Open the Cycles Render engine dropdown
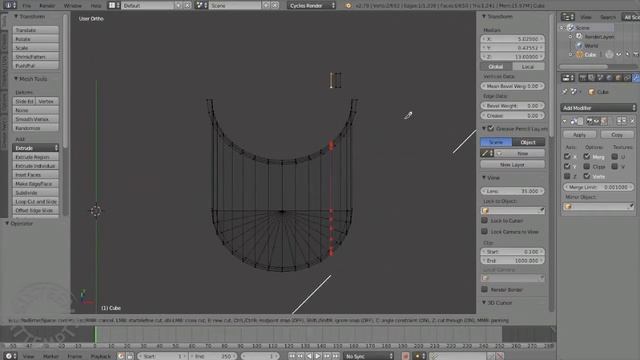 312,5
